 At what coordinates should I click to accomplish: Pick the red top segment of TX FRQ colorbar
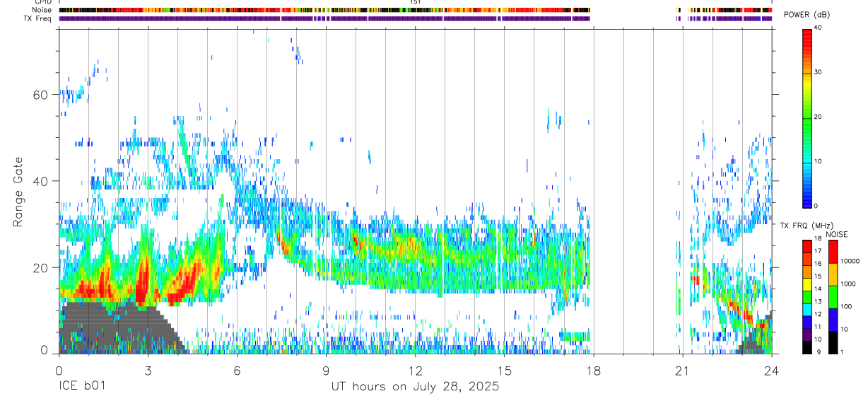807,246
